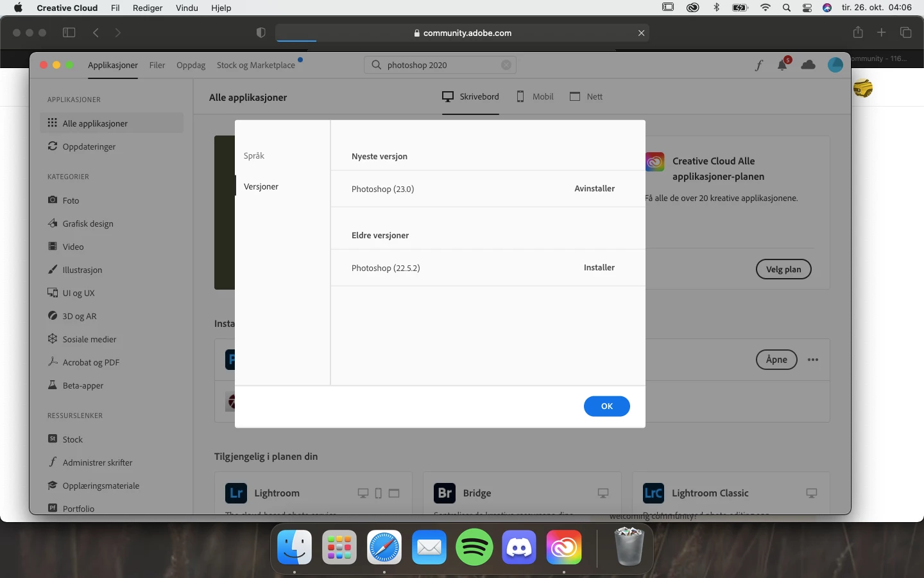Open Control Center in the menu bar
Viewport: 924px width, 578px height.
tap(807, 8)
